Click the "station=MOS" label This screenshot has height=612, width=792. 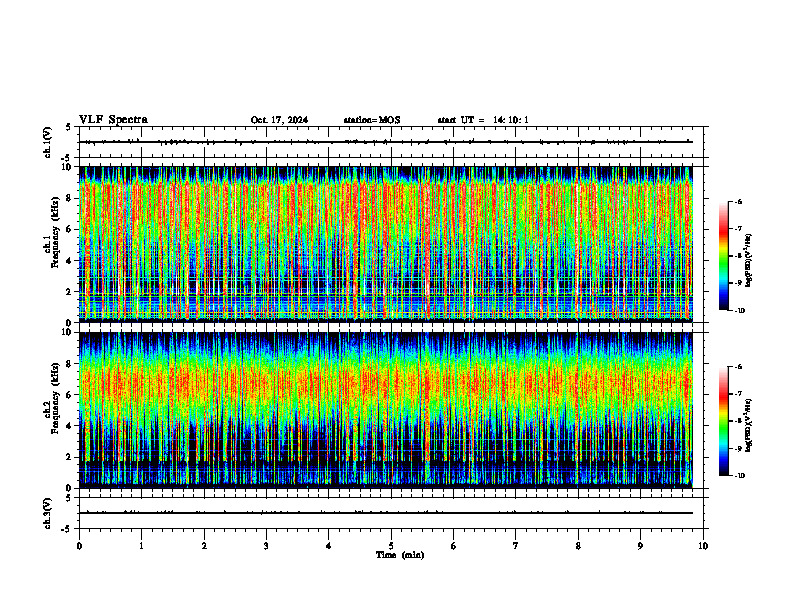pyautogui.click(x=372, y=120)
